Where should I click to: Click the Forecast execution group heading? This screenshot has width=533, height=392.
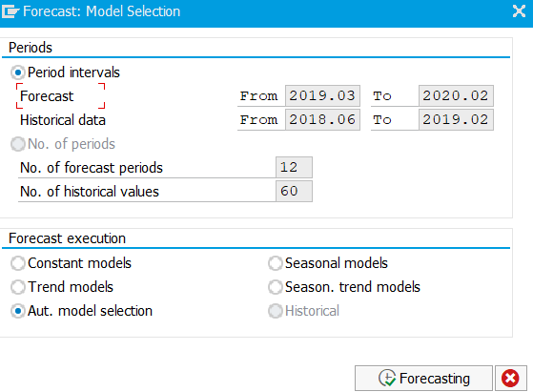tap(67, 238)
